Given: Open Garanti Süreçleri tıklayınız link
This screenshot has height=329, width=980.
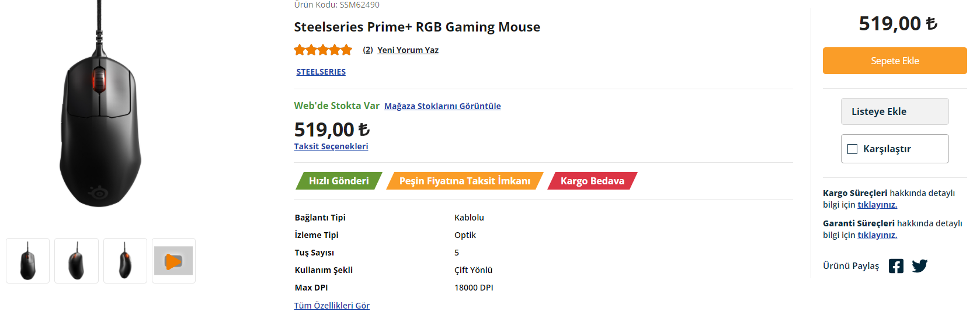Looking at the screenshot, I should coord(877,235).
